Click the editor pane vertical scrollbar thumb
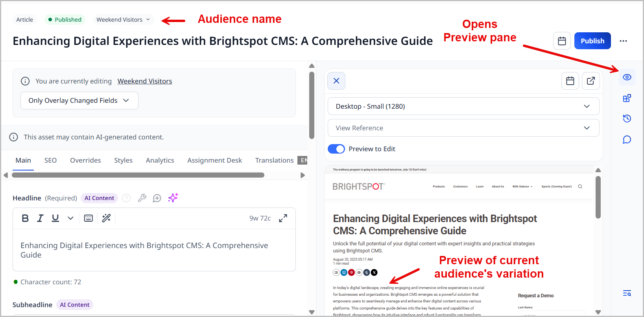This screenshot has width=644, height=317. pos(312,105)
